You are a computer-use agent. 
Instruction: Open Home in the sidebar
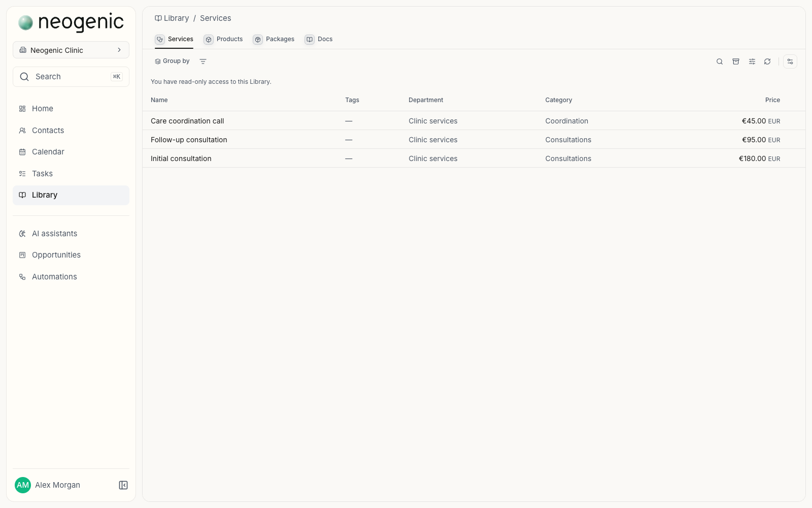click(71, 109)
